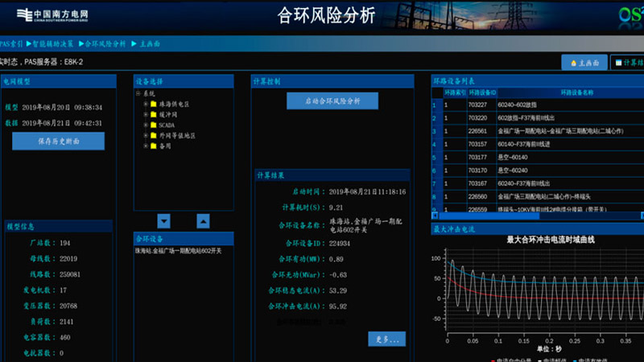
Task: Click the 珠海供电区 folder icon
Action: 153,105
